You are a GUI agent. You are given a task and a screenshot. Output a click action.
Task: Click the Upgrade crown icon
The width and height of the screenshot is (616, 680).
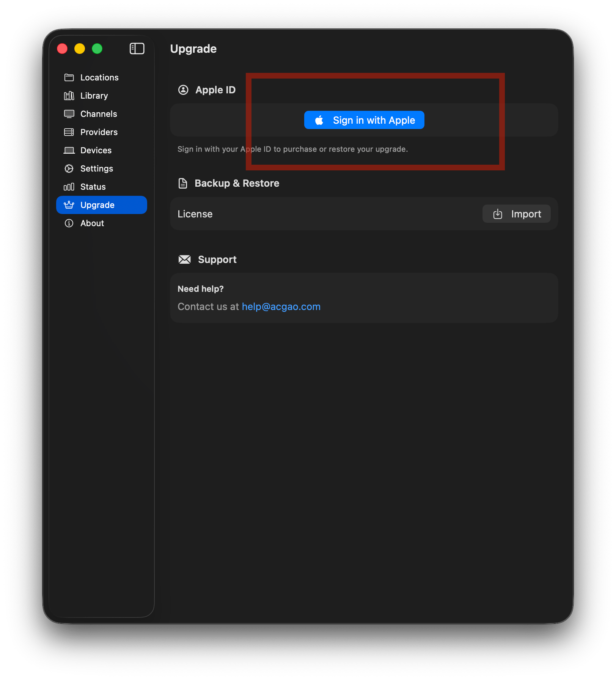pos(69,205)
